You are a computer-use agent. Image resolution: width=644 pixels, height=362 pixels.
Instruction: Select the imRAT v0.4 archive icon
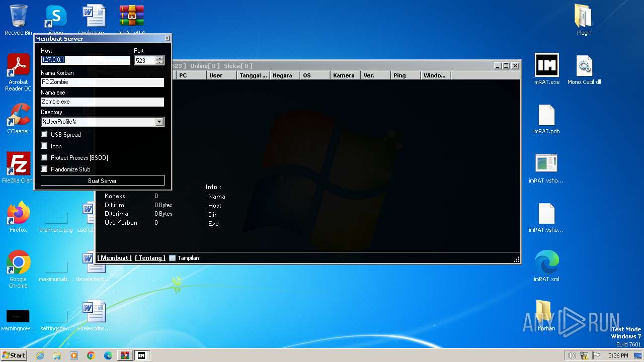(131, 19)
